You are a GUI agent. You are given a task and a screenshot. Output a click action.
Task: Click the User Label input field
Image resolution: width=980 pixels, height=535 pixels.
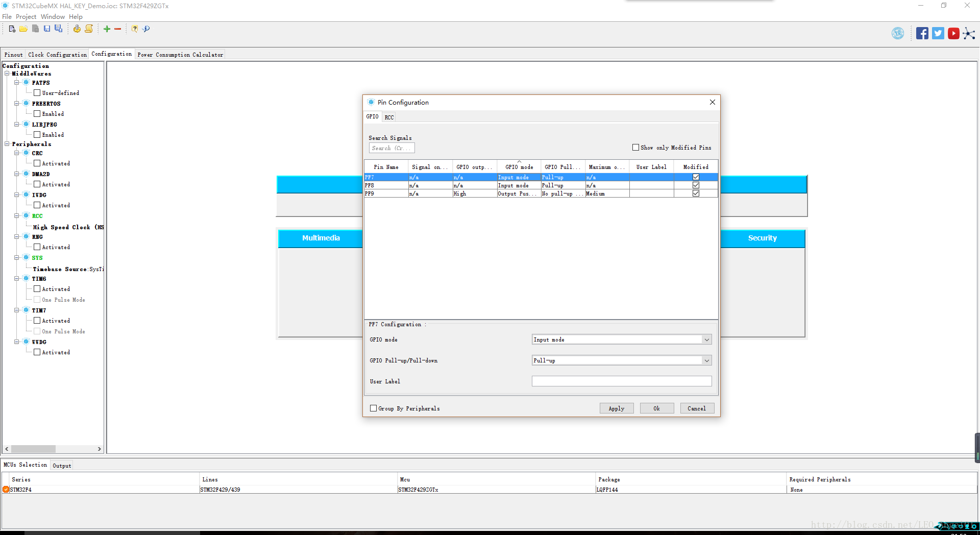click(x=621, y=381)
